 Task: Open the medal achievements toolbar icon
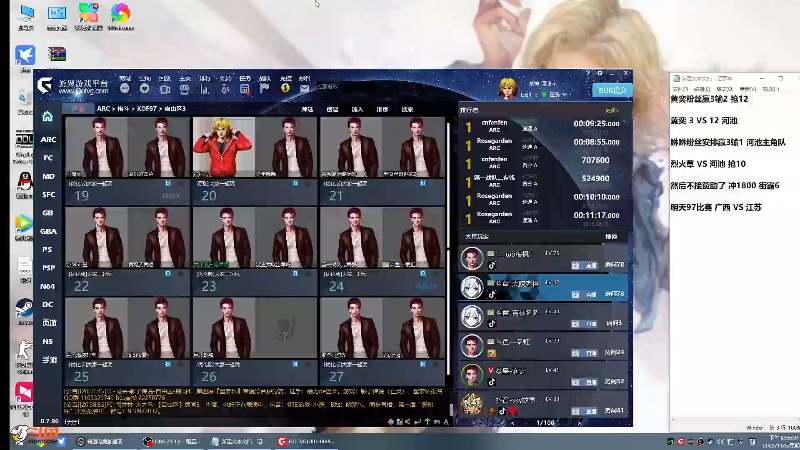[x=225, y=89]
